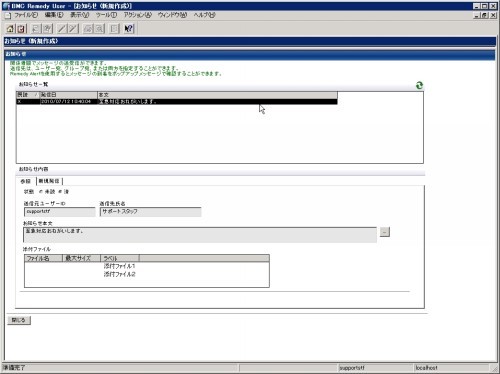This screenshot has width=500, height=374.
Task: Switch to the 新規発信 tab
Action: click(49, 181)
